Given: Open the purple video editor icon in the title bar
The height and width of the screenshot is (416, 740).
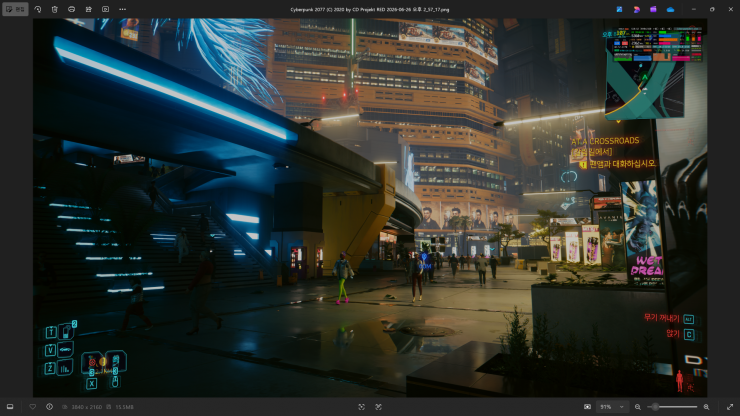Looking at the screenshot, I should (653, 9).
